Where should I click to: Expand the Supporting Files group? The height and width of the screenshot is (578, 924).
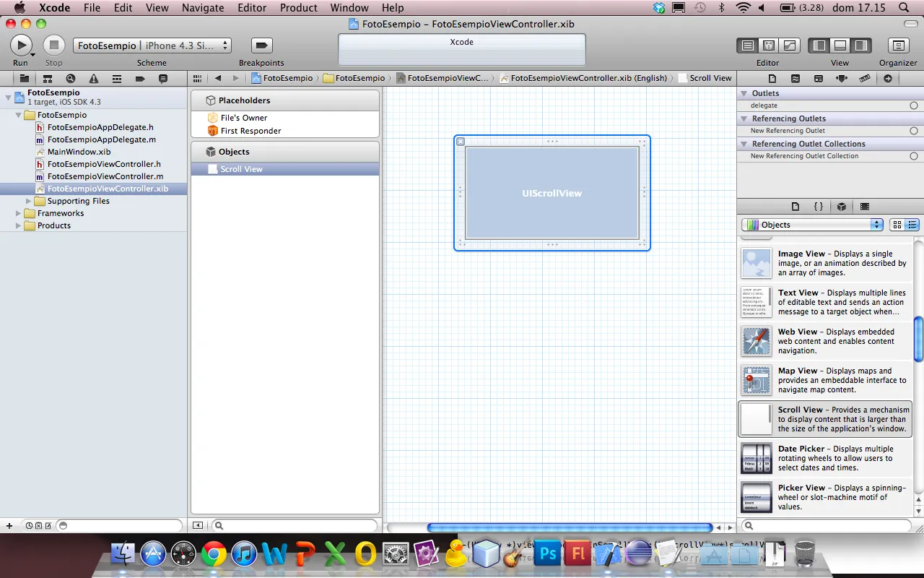pyautogui.click(x=30, y=201)
